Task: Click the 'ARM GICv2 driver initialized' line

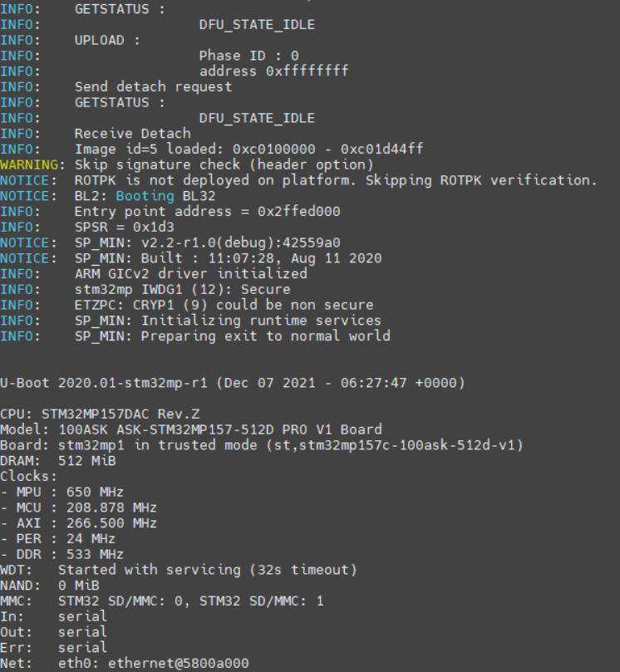Action: point(190,273)
